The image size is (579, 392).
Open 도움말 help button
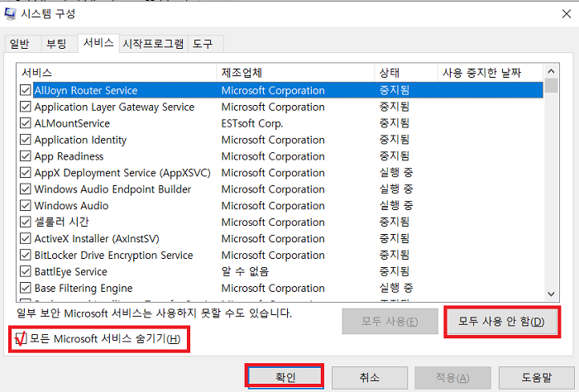tap(537, 377)
